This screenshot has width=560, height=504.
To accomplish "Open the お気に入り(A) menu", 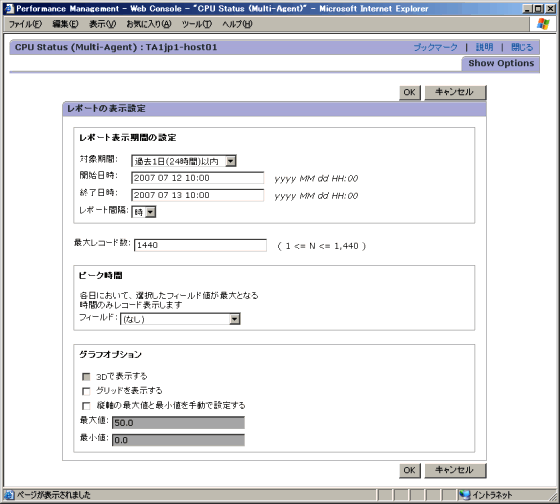I will click(x=149, y=24).
